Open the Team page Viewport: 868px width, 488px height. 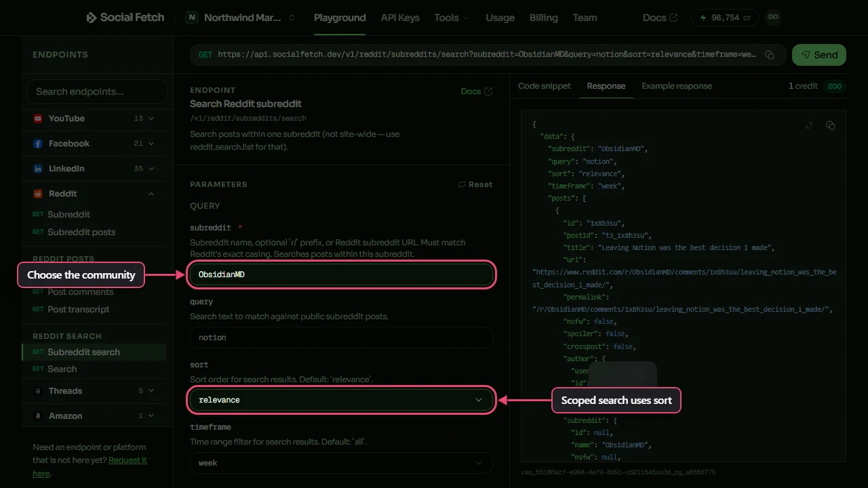pyautogui.click(x=585, y=18)
